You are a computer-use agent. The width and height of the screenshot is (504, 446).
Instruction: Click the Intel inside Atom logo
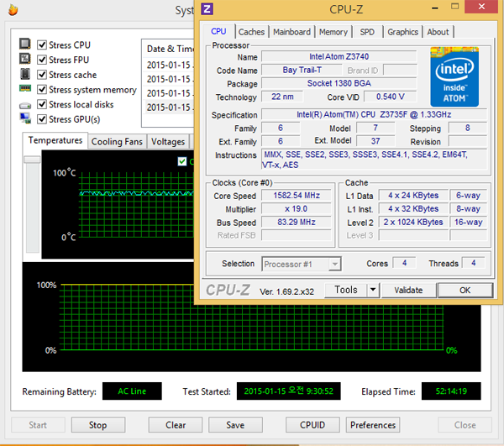pos(454,76)
